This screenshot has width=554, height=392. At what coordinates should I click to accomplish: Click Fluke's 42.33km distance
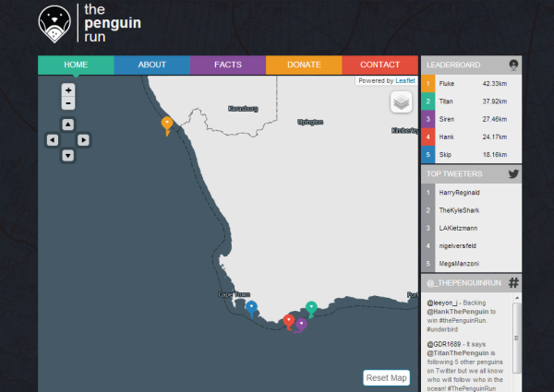tap(495, 84)
